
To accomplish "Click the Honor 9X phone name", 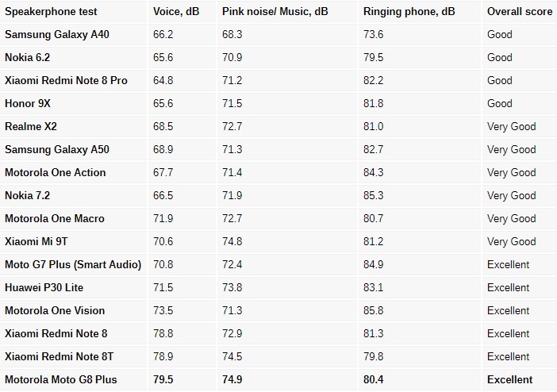I will 27,103.
